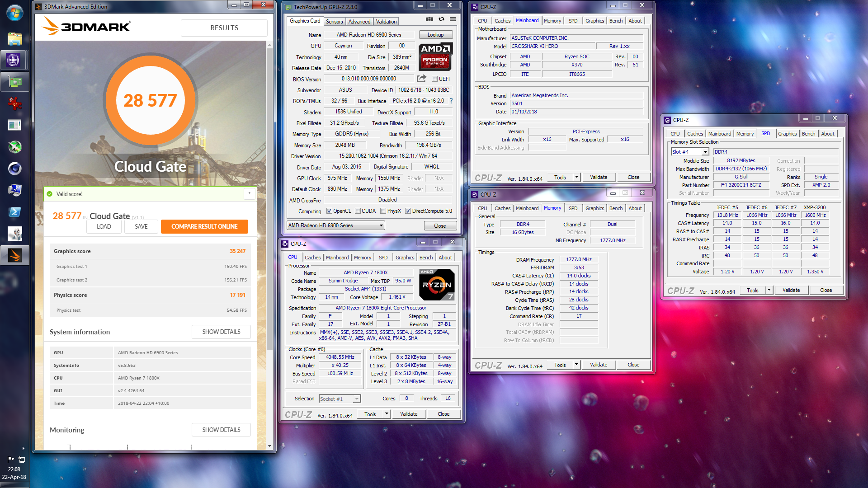Toggle the DirectCompute 5.0 checkbox
The width and height of the screenshot is (868, 488).
click(408, 211)
